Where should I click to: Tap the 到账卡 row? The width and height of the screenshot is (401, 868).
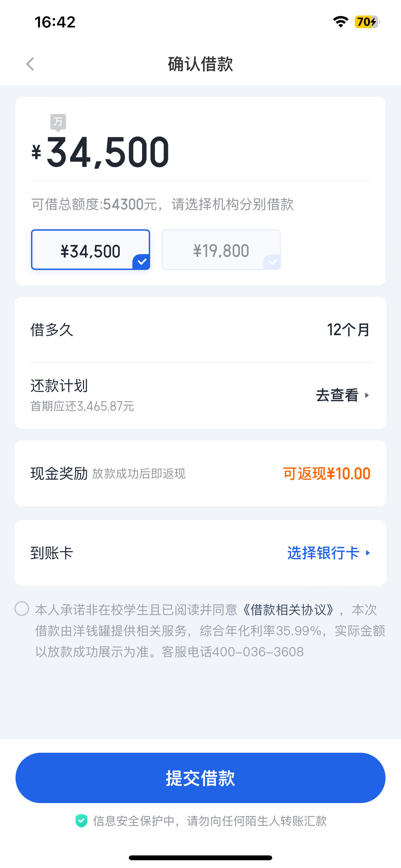[200, 553]
